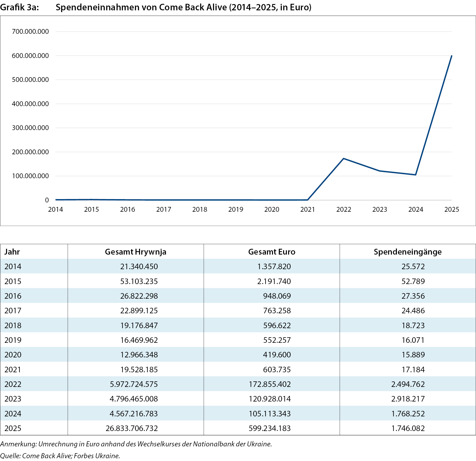Select the Hrywnja value 26.833.706.732

pos(132,428)
